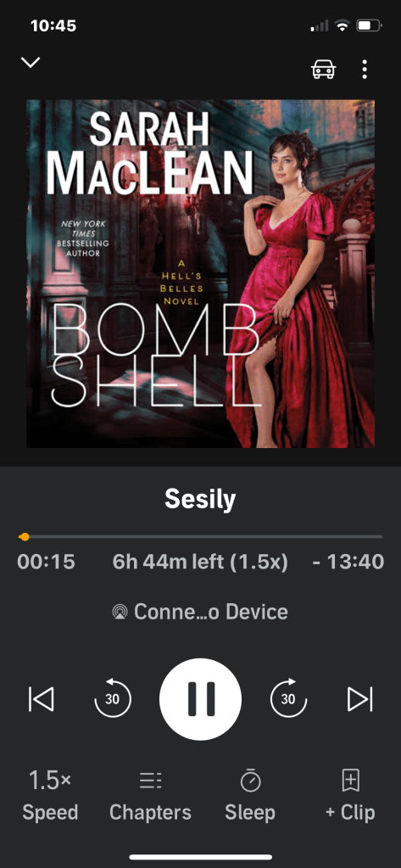Open Connect to Device option
The image size is (401, 868).
pyautogui.click(x=200, y=612)
